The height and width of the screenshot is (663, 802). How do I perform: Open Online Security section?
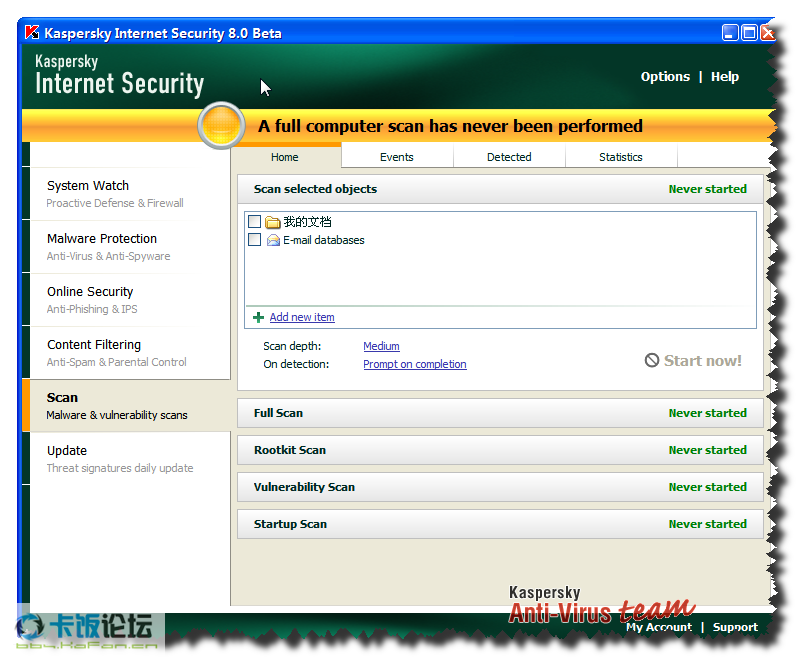pos(128,300)
